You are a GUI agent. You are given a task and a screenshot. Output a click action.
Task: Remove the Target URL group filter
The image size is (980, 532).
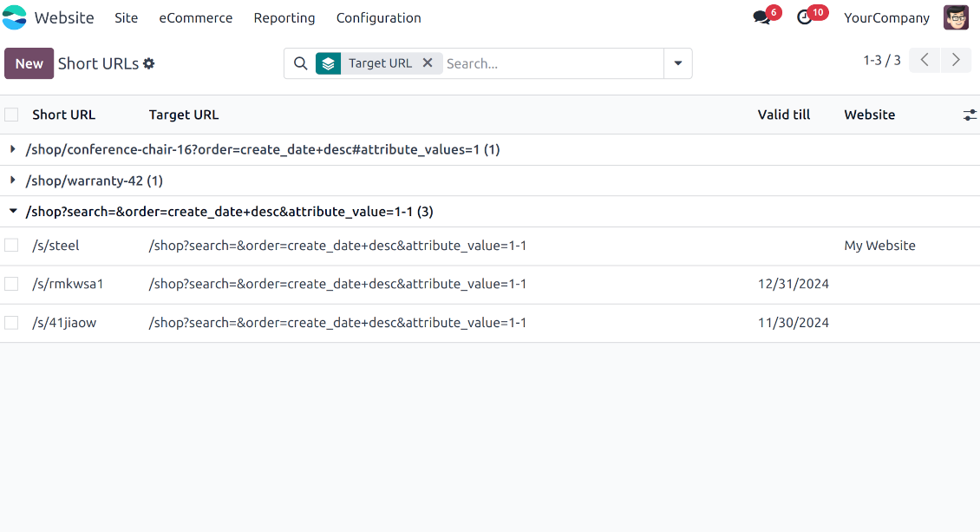[428, 63]
